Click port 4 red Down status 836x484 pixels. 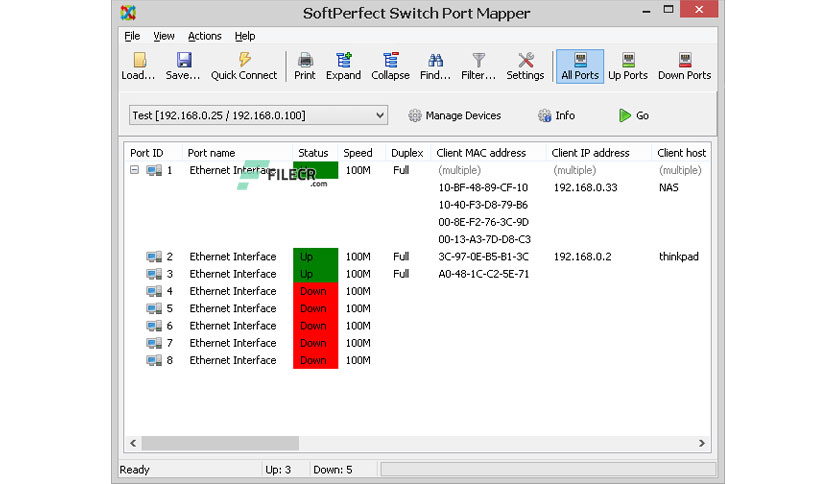click(x=315, y=292)
